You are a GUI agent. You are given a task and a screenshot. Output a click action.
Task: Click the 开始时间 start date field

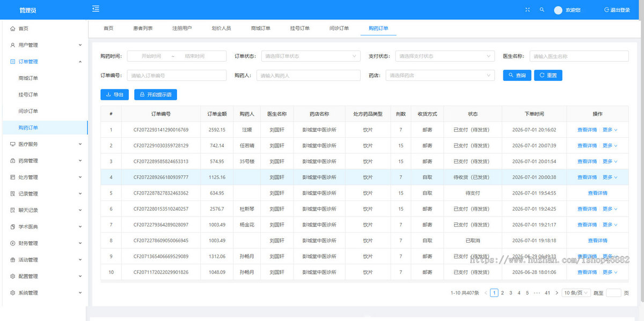coord(151,56)
